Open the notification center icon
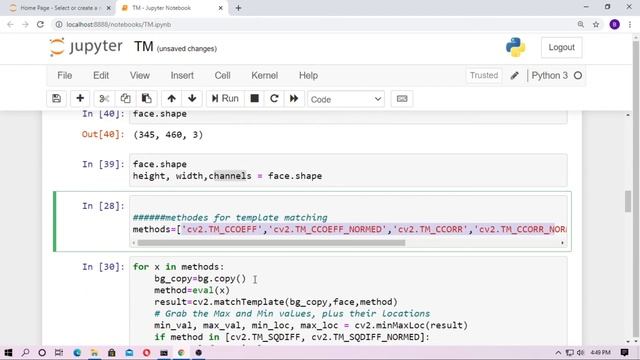The width and height of the screenshot is (640, 360). pos(624,353)
